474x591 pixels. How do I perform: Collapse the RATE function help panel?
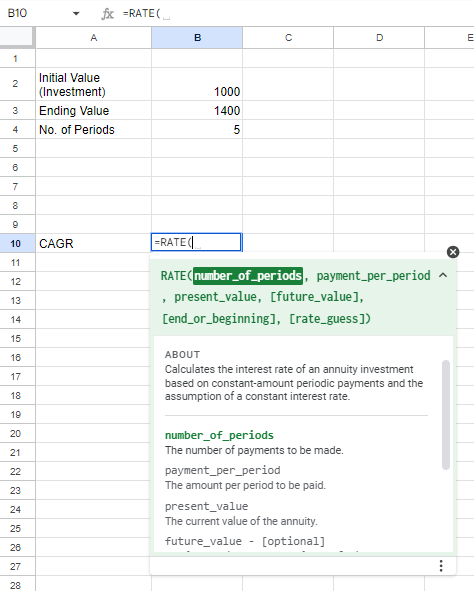click(x=443, y=275)
